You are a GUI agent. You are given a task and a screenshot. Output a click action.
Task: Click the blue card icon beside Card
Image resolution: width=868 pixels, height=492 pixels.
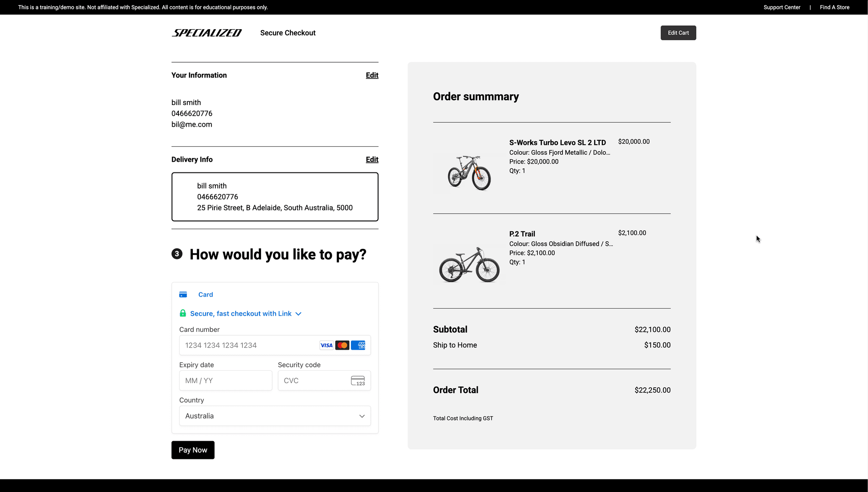(x=183, y=295)
